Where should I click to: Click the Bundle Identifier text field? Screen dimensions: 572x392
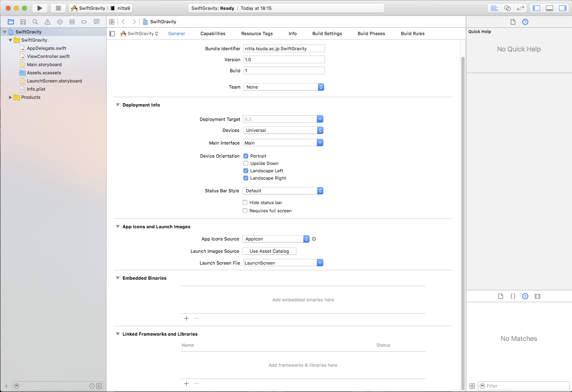pyautogui.click(x=284, y=49)
